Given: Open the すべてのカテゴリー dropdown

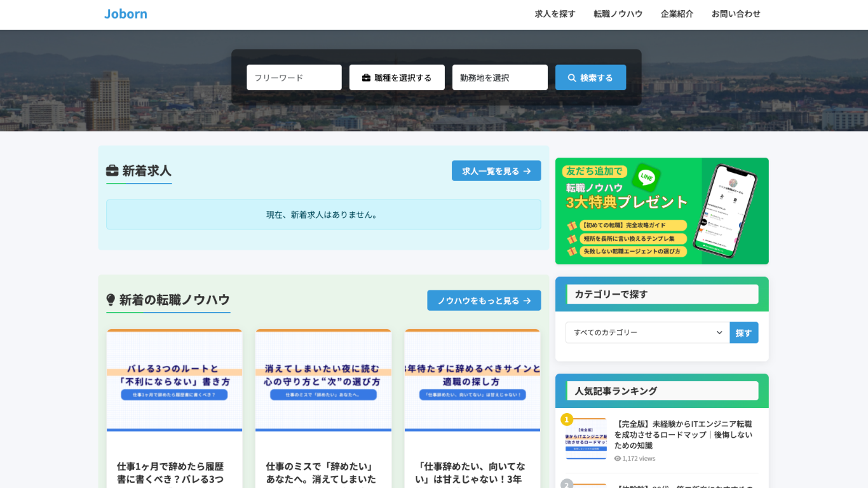Looking at the screenshot, I should click(647, 333).
